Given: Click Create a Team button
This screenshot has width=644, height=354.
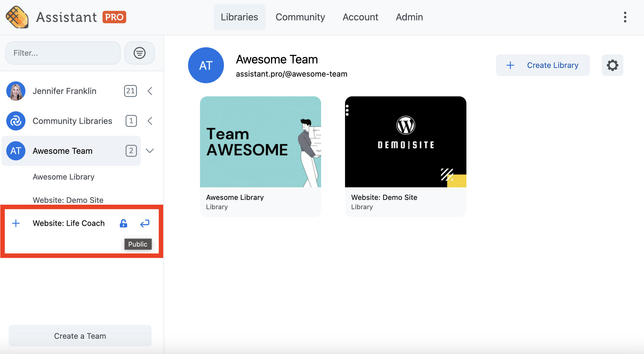Looking at the screenshot, I should click(80, 336).
